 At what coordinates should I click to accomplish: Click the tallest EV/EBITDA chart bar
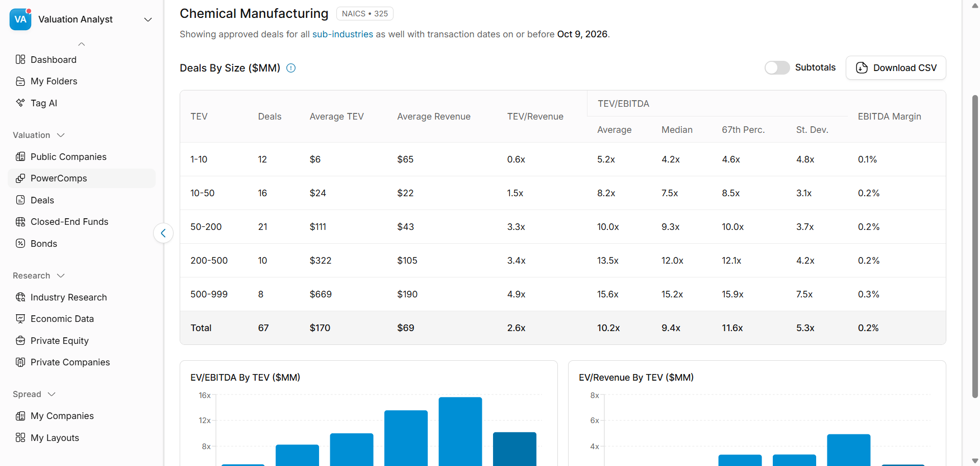tap(460, 431)
